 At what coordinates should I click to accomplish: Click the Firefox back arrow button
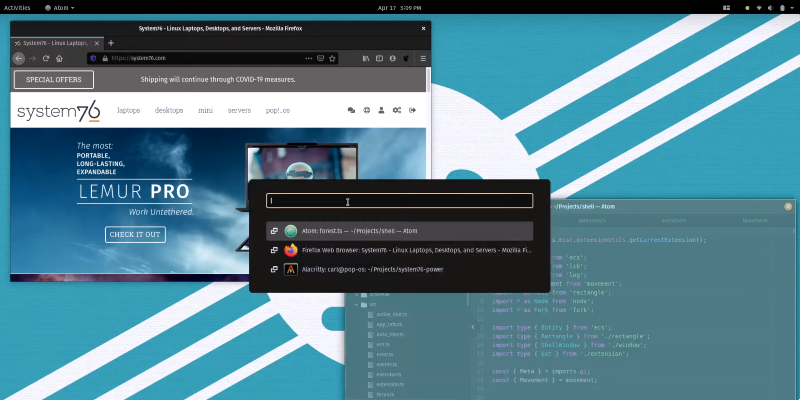(18, 59)
